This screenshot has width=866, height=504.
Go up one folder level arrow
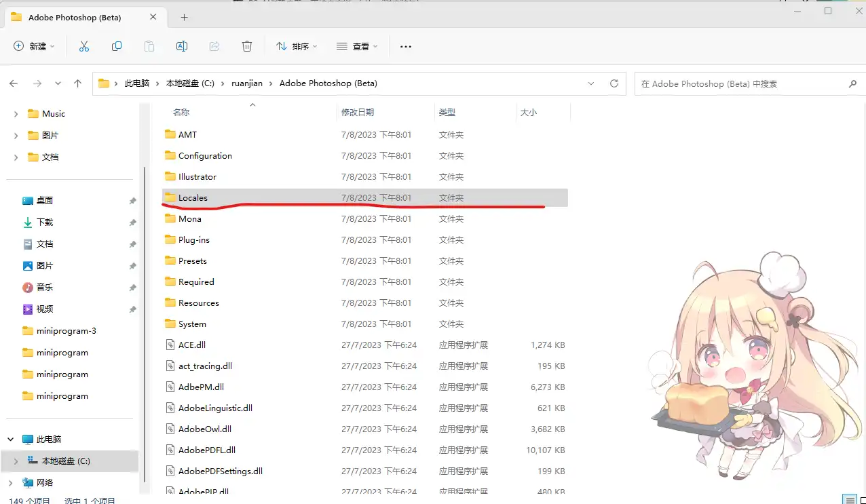(78, 83)
